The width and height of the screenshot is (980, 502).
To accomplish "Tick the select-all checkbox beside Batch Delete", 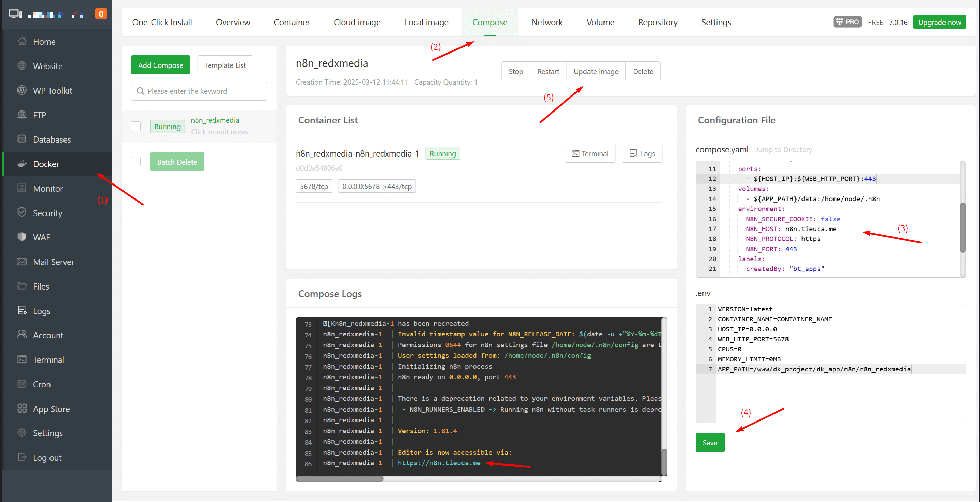I will [x=136, y=162].
